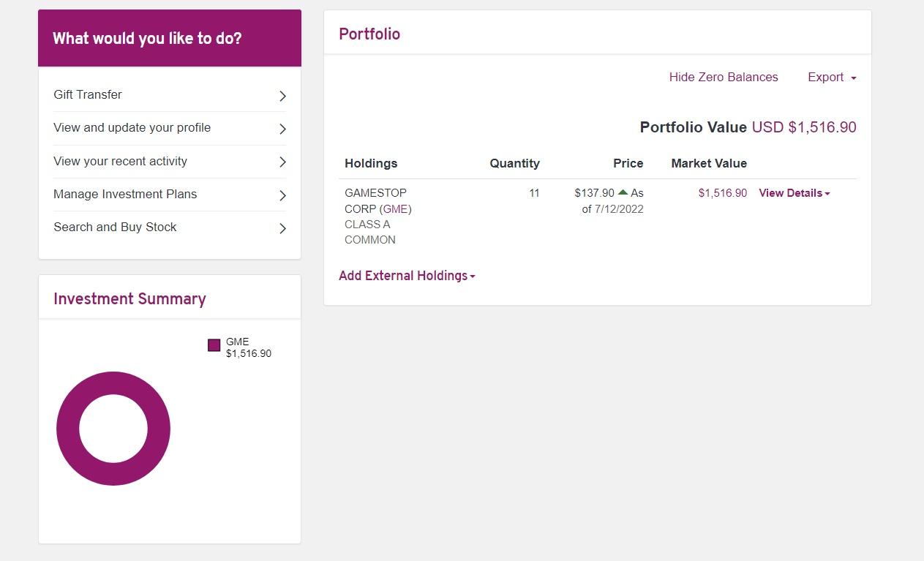Click the chevron beside recent activity
Viewport: 924px width, 561px height.
[282, 162]
